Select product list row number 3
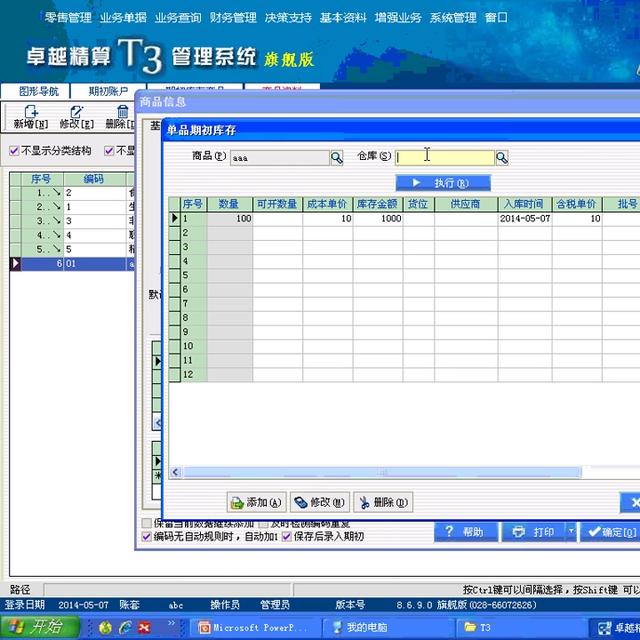The height and width of the screenshot is (640, 640). point(72,221)
